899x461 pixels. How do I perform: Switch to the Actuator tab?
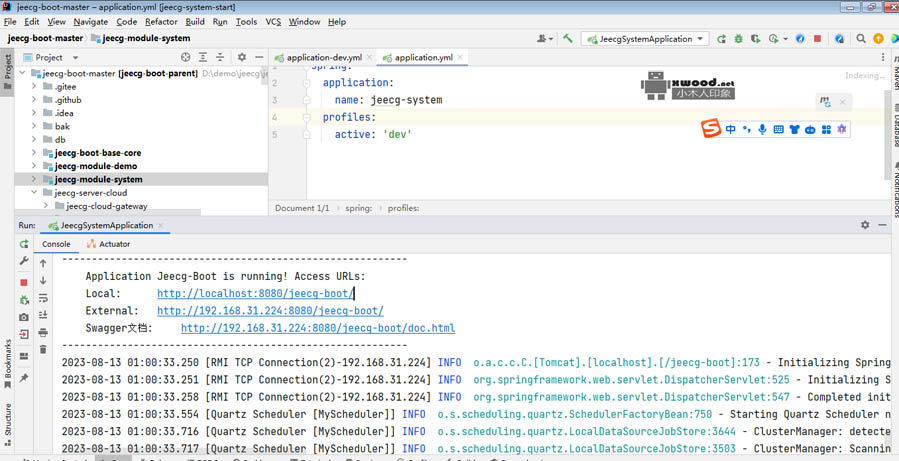click(x=108, y=244)
